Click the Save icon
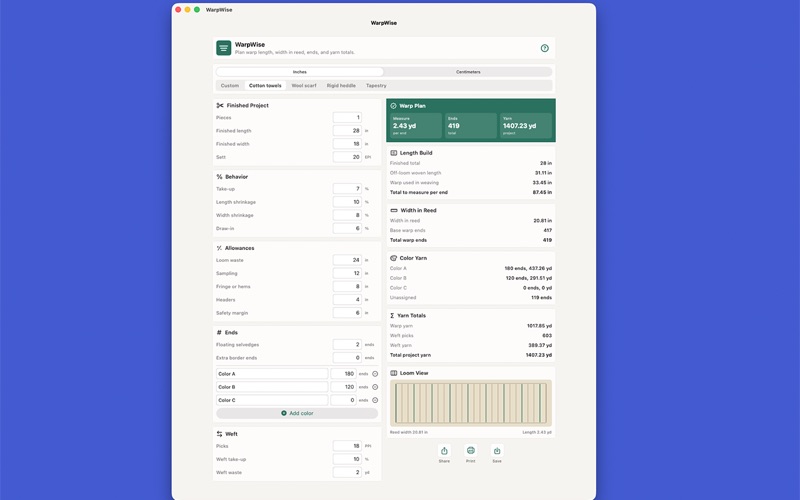The width and height of the screenshot is (800, 500). [497, 451]
